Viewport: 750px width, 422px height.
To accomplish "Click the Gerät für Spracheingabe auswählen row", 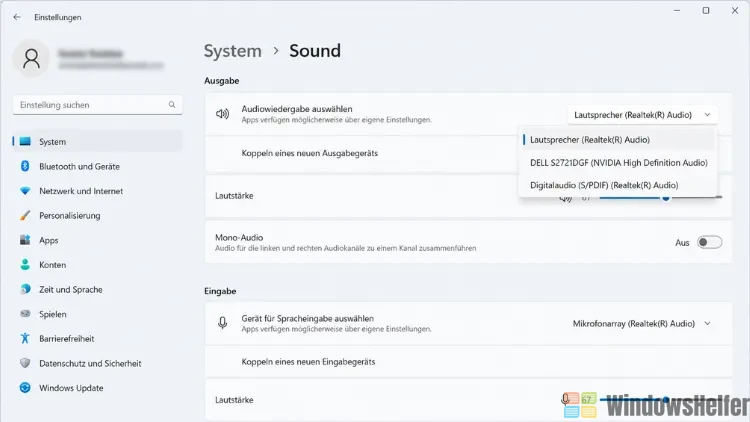I will [468, 323].
